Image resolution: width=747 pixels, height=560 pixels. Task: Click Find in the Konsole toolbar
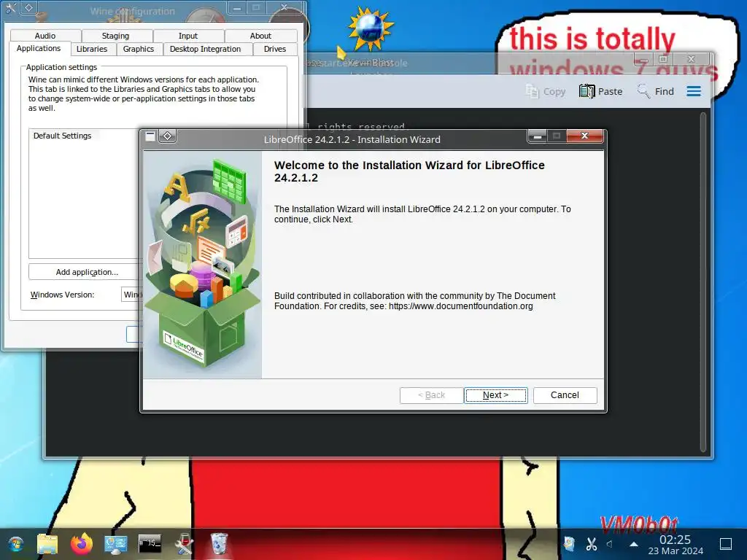(656, 91)
